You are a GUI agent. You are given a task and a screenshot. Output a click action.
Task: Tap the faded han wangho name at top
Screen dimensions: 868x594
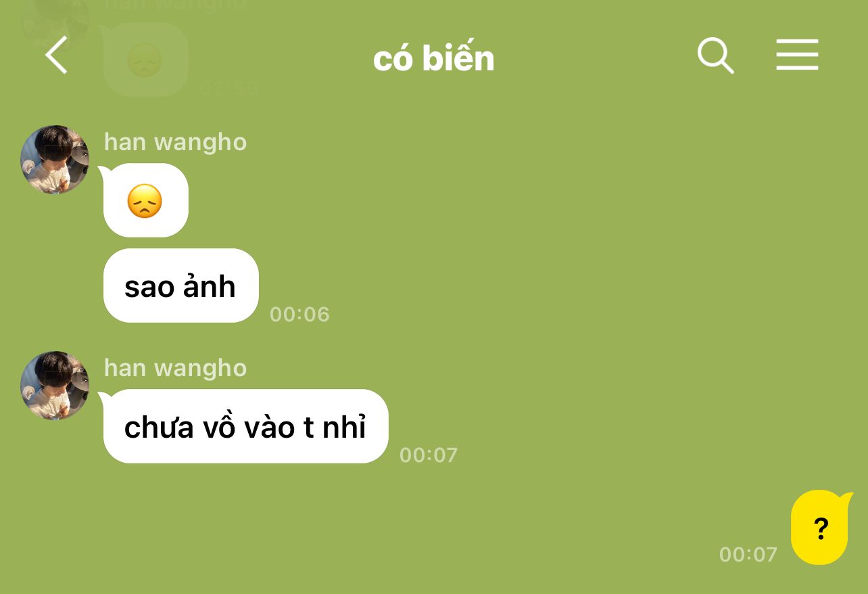tap(176, 5)
